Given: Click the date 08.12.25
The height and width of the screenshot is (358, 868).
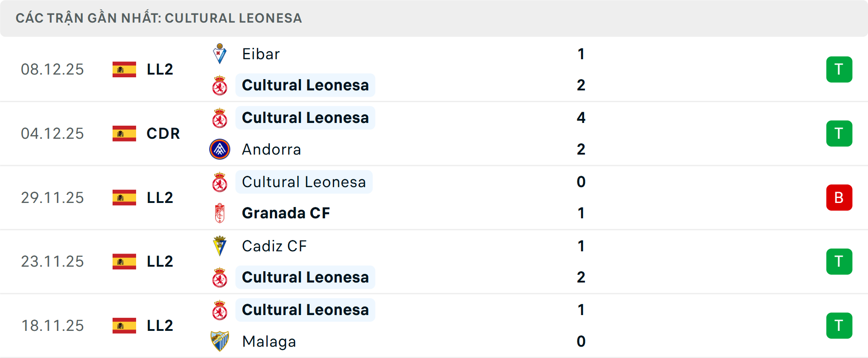Looking at the screenshot, I should (52, 69).
